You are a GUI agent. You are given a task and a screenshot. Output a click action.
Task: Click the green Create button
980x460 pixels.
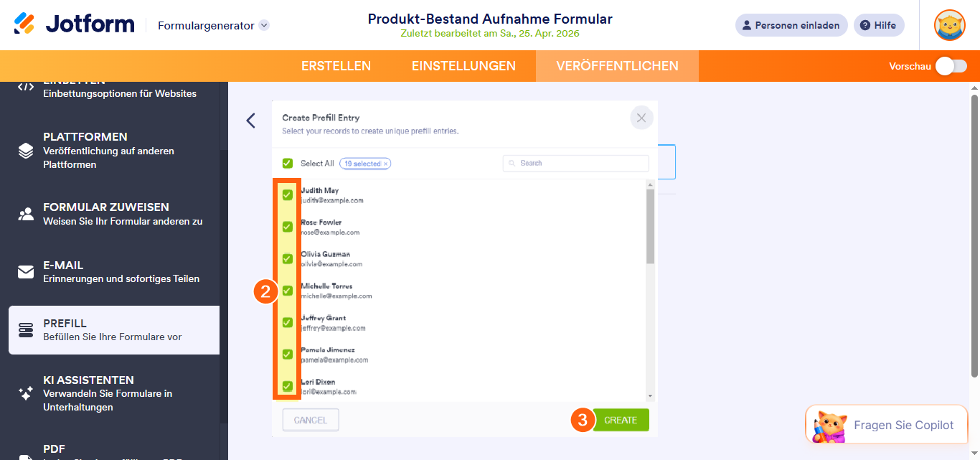point(621,421)
